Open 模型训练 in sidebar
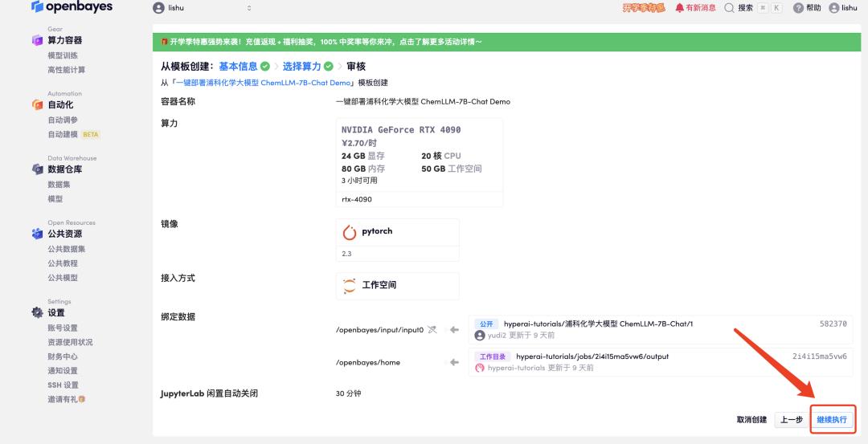Viewport: 868px width, 444px height. (x=63, y=55)
